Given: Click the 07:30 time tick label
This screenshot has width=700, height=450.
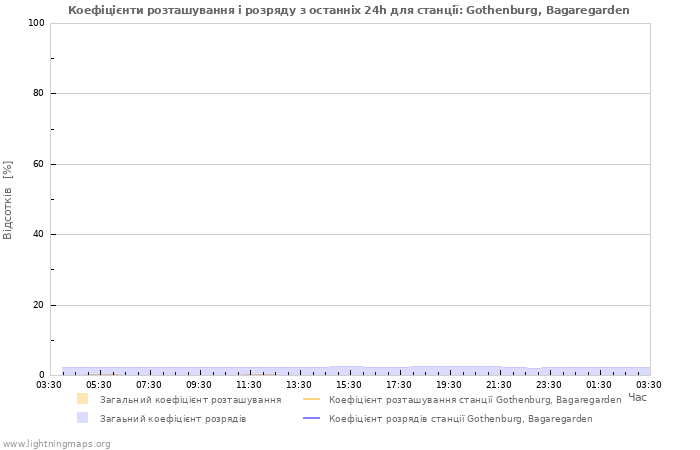Looking at the screenshot, I should pos(149,384).
